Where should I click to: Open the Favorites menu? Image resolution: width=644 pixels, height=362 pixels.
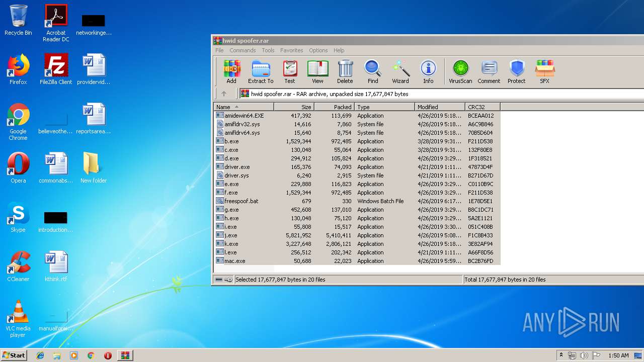292,50
